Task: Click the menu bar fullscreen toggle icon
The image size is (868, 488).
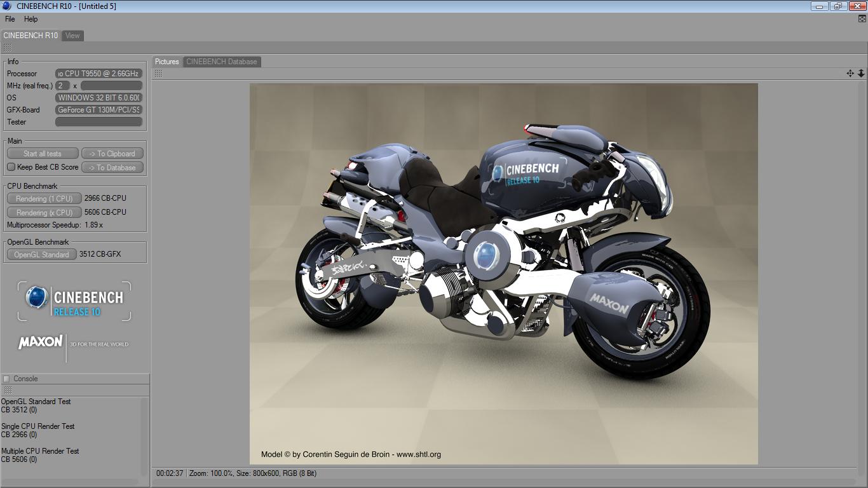Action: click(862, 19)
